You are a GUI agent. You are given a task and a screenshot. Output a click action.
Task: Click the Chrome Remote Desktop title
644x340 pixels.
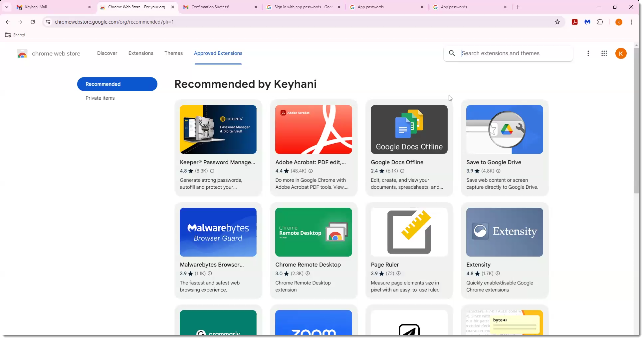[308, 265]
